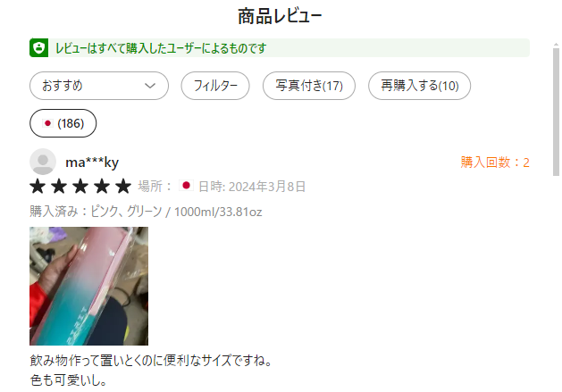Open the フィルター options
This screenshot has height=392, width=562.
[x=215, y=86]
